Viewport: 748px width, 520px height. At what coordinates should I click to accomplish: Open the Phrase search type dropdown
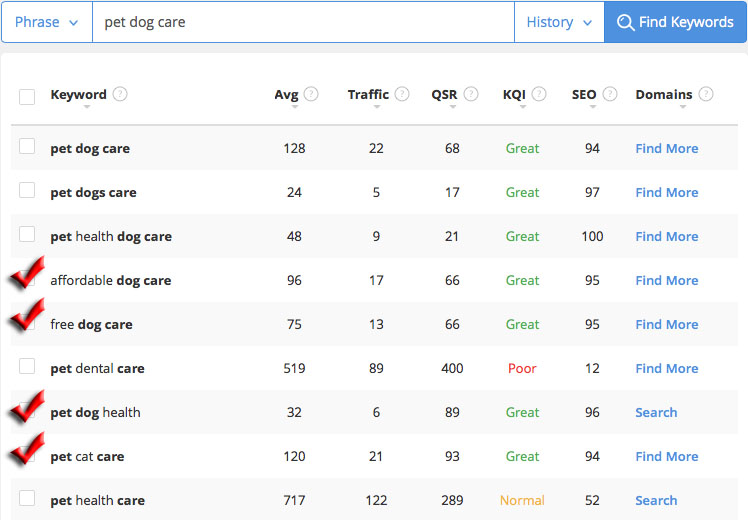tap(47, 22)
